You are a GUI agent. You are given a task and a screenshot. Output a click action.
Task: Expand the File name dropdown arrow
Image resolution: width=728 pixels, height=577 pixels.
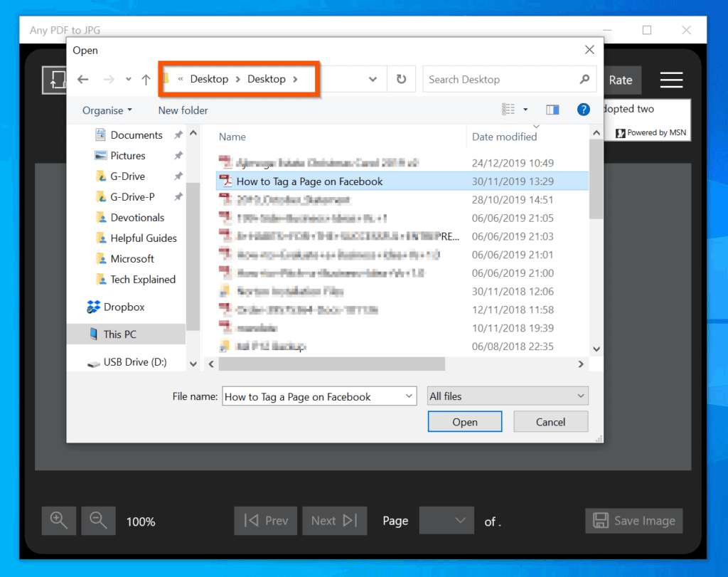click(x=409, y=396)
